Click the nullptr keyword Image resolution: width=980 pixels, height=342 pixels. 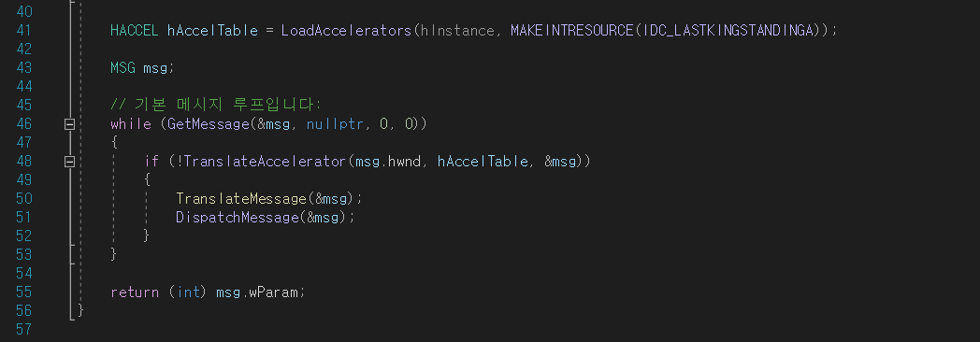coord(335,124)
